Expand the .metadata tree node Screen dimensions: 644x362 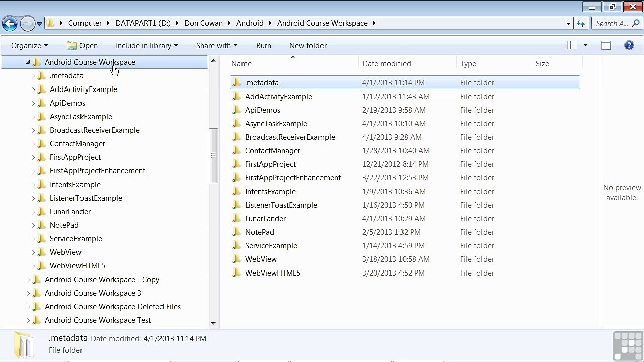click(33, 76)
